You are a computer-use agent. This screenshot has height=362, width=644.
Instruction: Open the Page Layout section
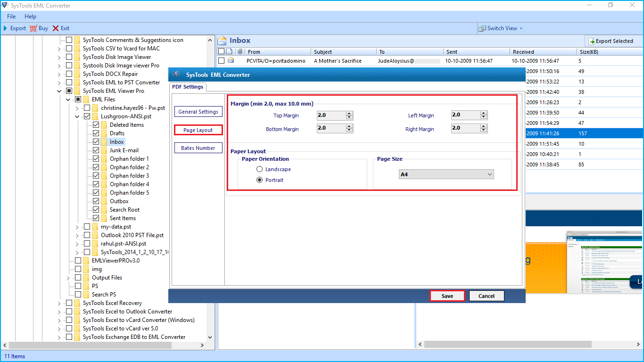tap(198, 130)
